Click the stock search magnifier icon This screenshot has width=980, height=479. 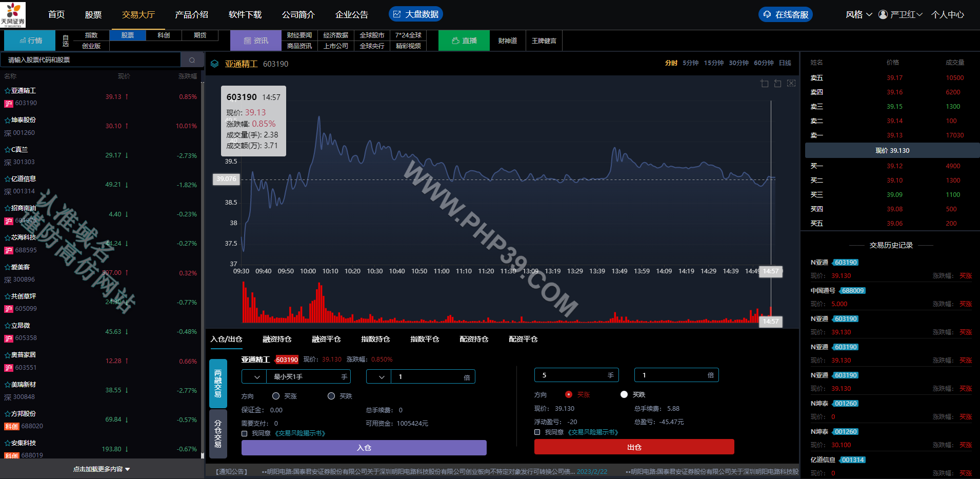point(192,60)
